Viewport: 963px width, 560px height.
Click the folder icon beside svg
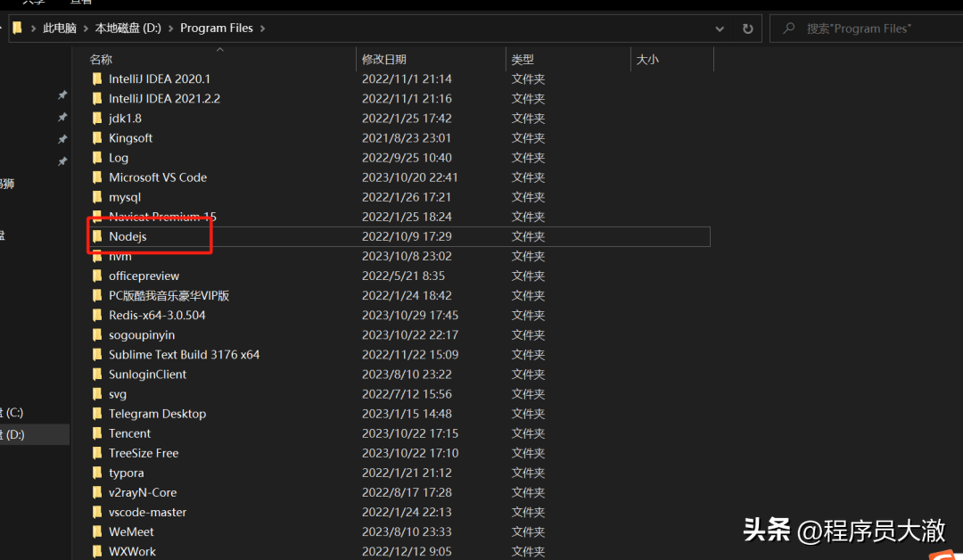coord(97,393)
